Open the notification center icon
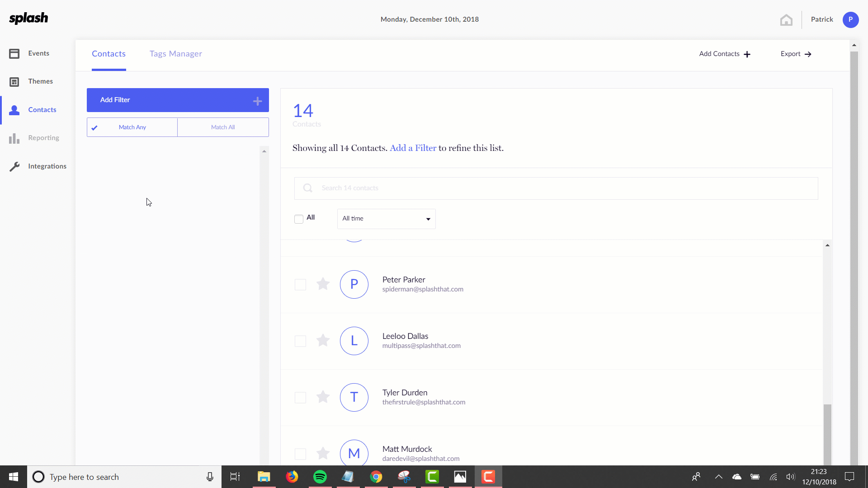Viewport: 868px width, 488px height. [849, 477]
